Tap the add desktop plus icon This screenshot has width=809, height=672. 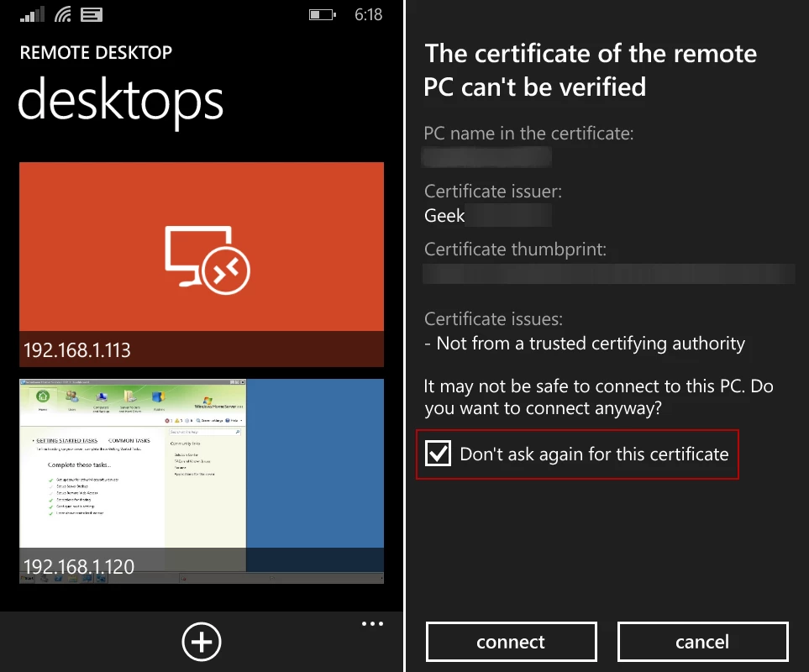[202, 642]
